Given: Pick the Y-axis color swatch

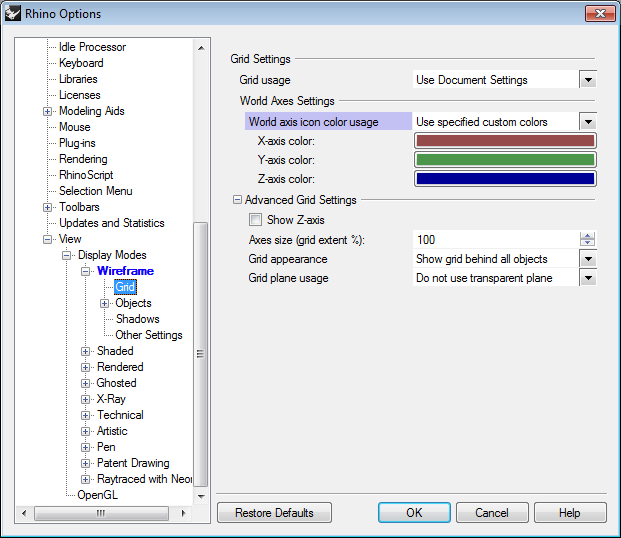Looking at the screenshot, I should click(x=505, y=160).
